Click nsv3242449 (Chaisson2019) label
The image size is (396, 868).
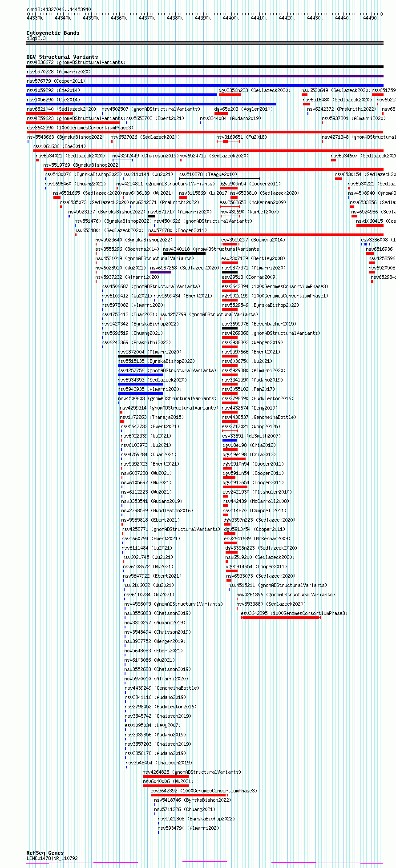pos(145,156)
